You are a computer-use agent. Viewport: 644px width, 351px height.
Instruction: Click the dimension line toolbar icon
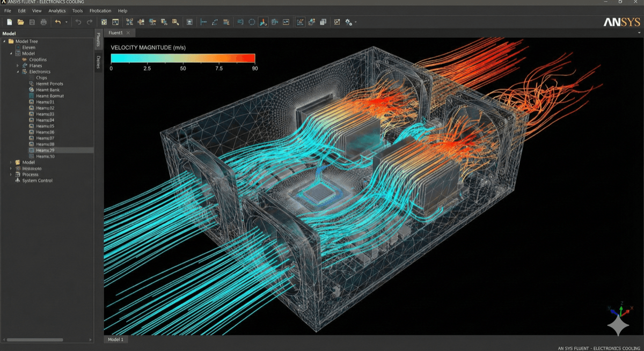tap(203, 22)
